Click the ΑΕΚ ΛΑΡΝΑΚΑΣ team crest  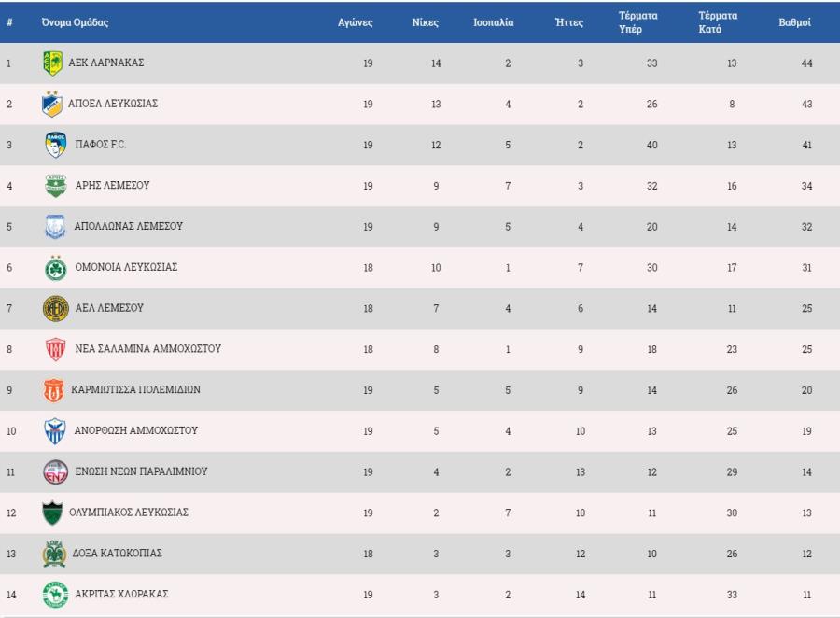click(x=52, y=63)
